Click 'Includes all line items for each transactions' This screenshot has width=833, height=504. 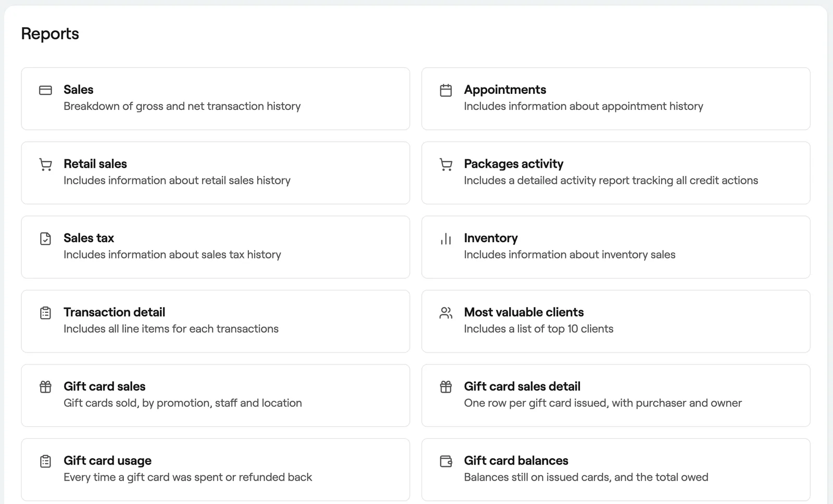pyautogui.click(x=171, y=329)
